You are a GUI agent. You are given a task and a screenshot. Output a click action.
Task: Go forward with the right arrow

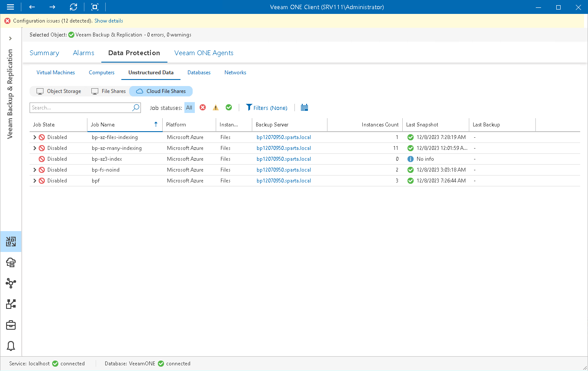(52, 7)
